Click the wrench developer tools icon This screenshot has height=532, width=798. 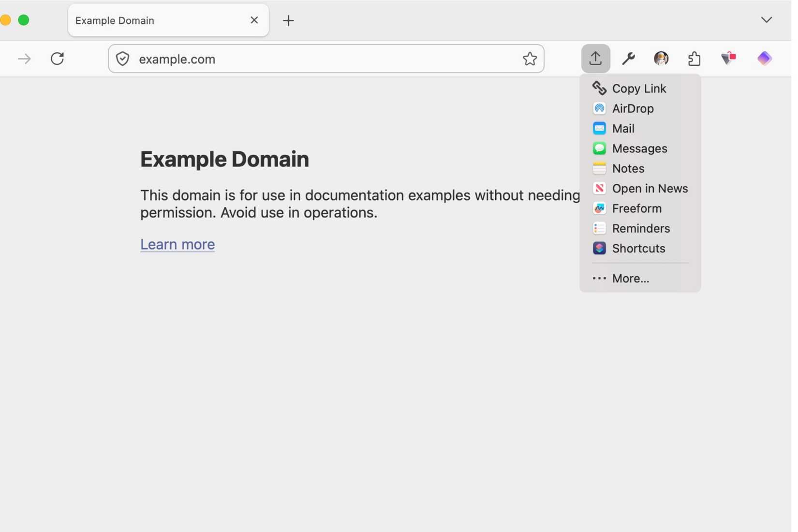click(628, 59)
